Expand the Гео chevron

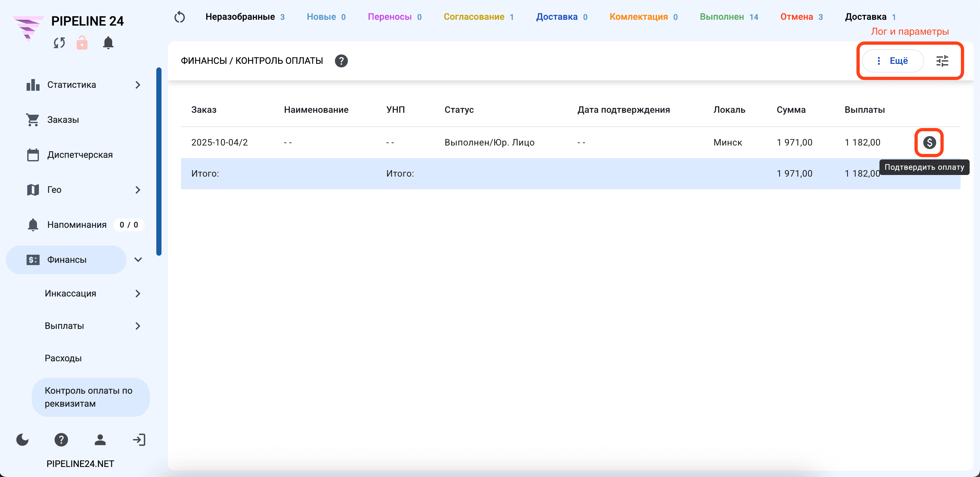pyautogui.click(x=138, y=190)
